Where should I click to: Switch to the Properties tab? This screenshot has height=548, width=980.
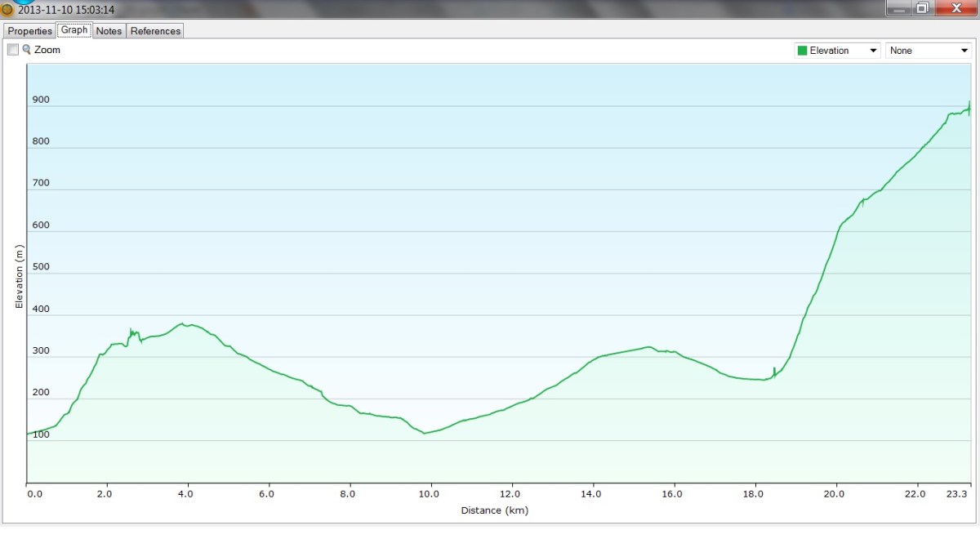30,31
